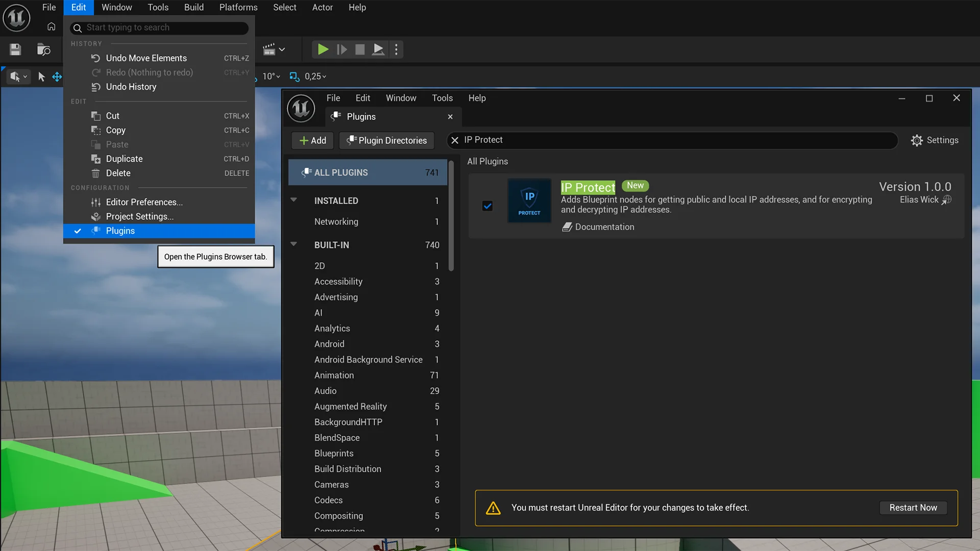Maximize the Plugins window
This screenshot has width=980, height=551.
[x=929, y=98]
